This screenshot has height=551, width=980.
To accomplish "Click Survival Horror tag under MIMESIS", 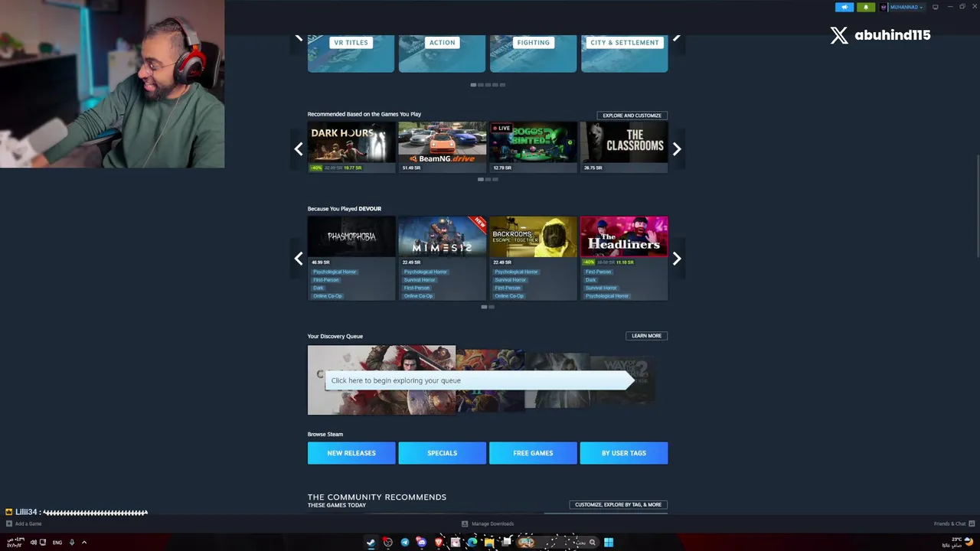I will point(420,280).
